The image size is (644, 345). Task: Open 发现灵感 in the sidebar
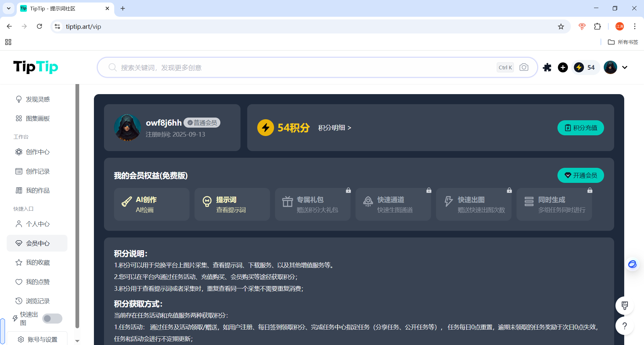(x=37, y=99)
